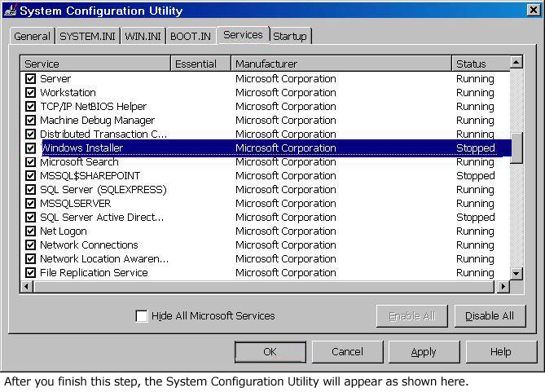
Task: Confirm with the OK button
Action: pyautogui.click(x=270, y=352)
